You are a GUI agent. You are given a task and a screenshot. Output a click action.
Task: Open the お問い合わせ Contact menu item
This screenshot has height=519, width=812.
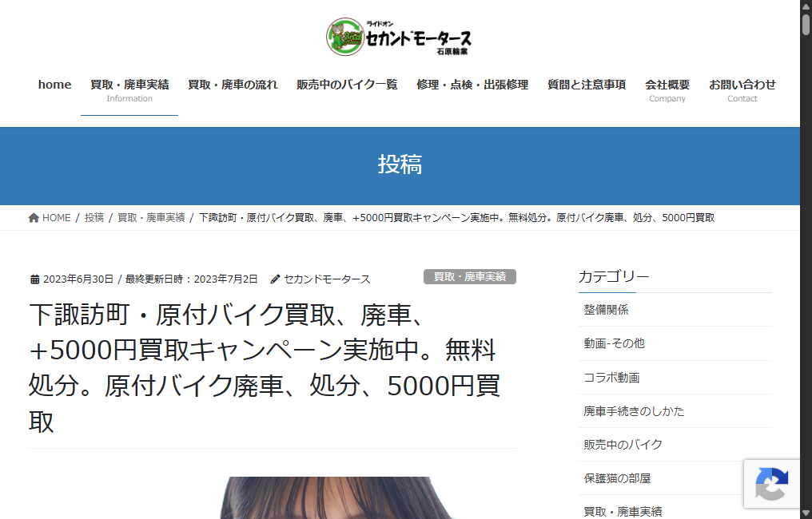(742, 90)
